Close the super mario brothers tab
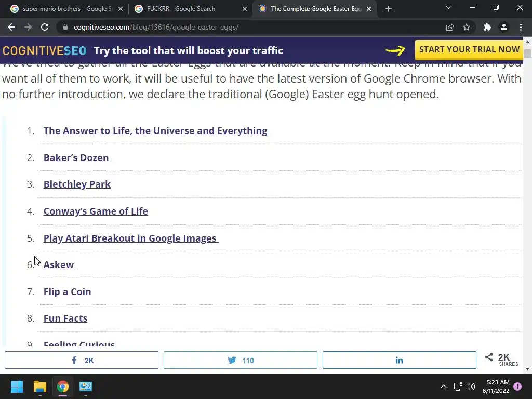 tap(121, 9)
